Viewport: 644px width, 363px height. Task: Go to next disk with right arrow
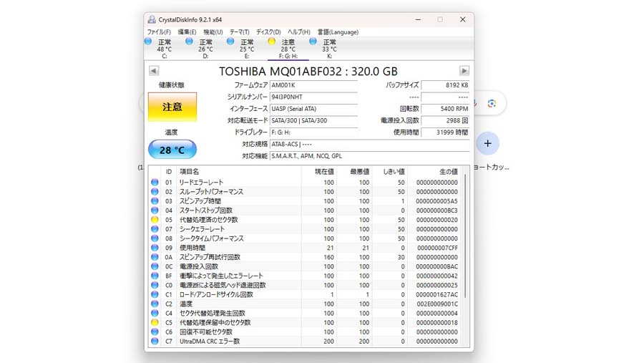tap(464, 71)
